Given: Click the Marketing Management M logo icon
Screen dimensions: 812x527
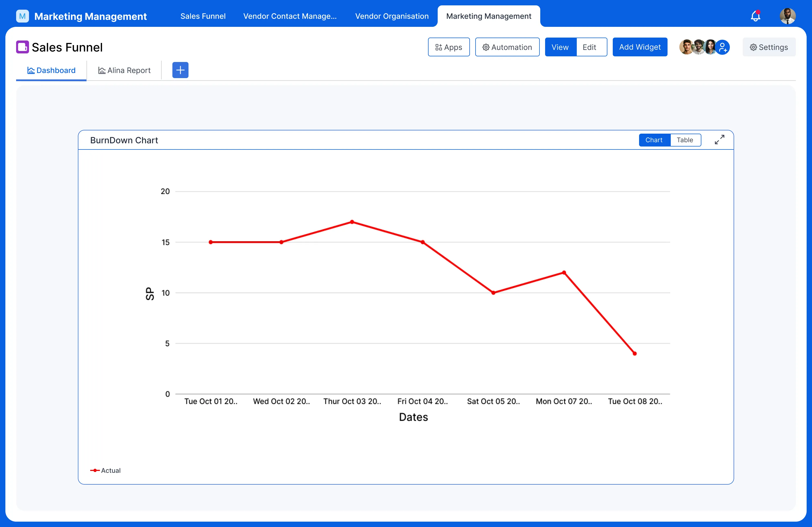Looking at the screenshot, I should tap(23, 16).
